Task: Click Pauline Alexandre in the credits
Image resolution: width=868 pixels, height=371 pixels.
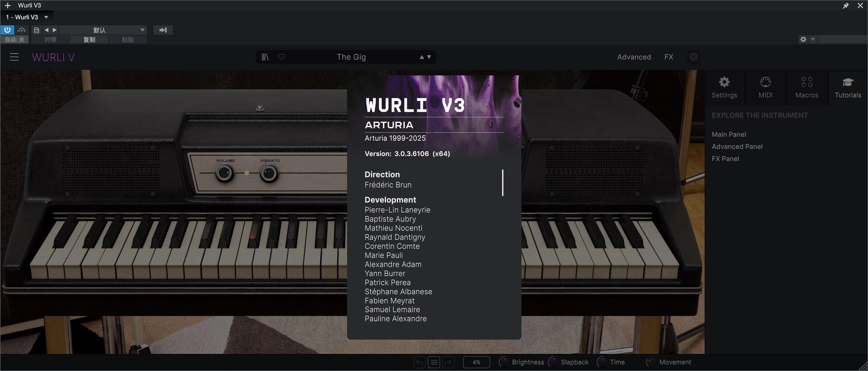Action: (396, 319)
